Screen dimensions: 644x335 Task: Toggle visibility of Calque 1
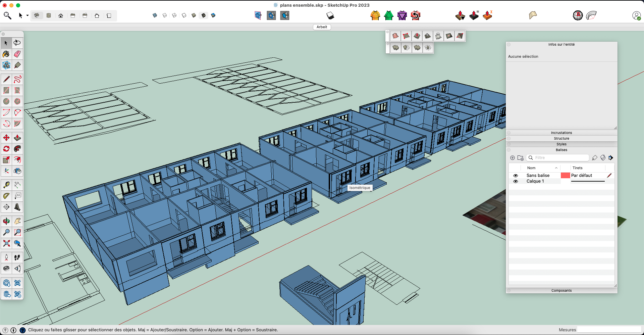tap(516, 181)
